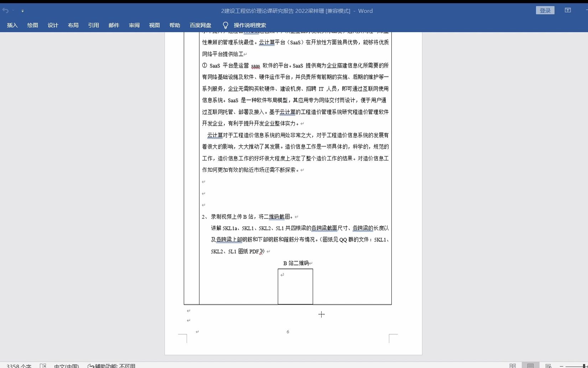This screenshot has width=588, height=368.
Task: Click the document title in the title bar
Action: 297,11
